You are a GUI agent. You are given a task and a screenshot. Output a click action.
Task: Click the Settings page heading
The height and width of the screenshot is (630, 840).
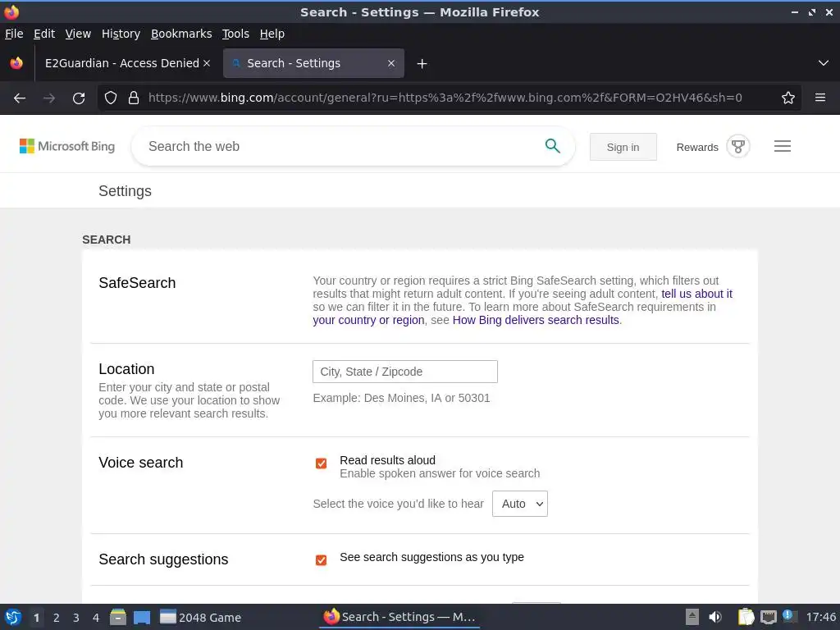[125, 191]
